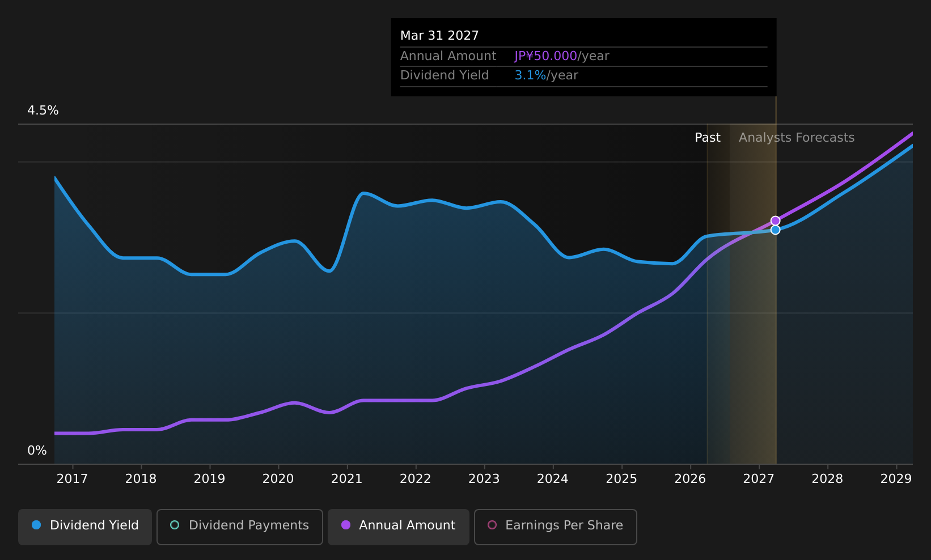Click the 2029 x-axis label
Image resolution: width=931 pixels, height=560 pixels.
coord(896,479)
